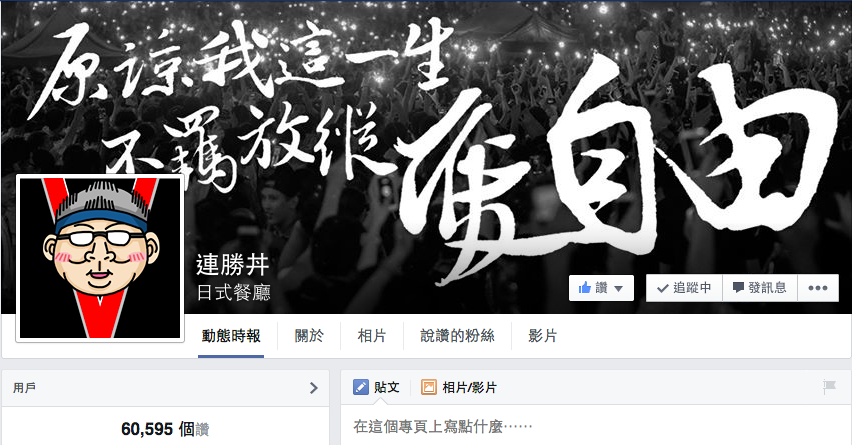The image size is (852, 445).
Task: Click the thumbs-up Like icon
Action: click(x=585, y=287)
